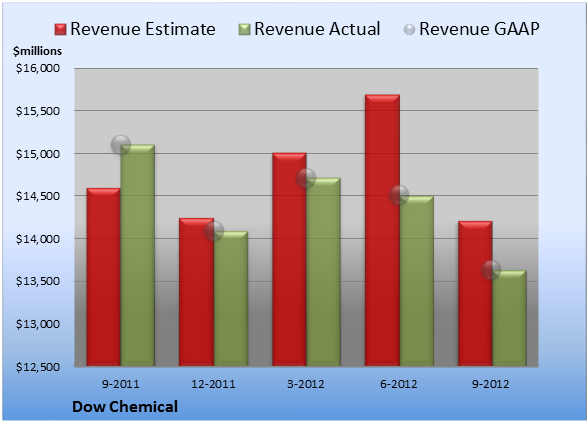
Task: Click the '3-2012' quarter label
Action: pyautogui.click(x=306, y=384)
